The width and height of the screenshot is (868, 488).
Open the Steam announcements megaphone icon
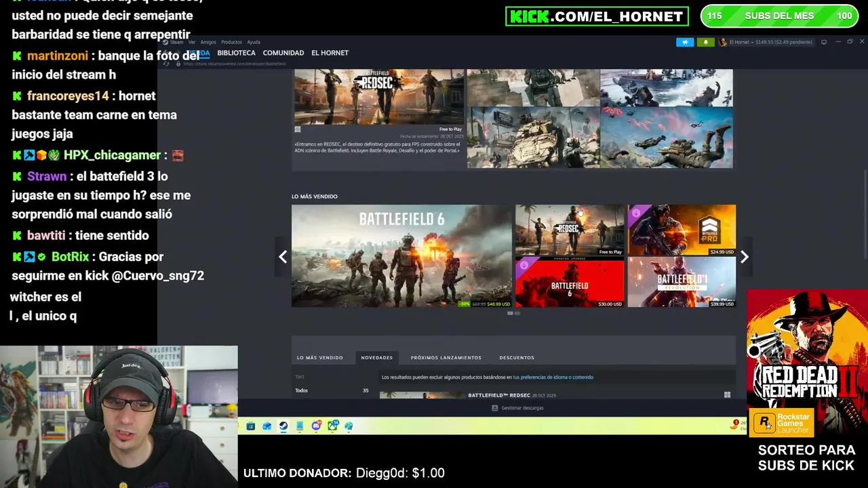coord(685,42)
